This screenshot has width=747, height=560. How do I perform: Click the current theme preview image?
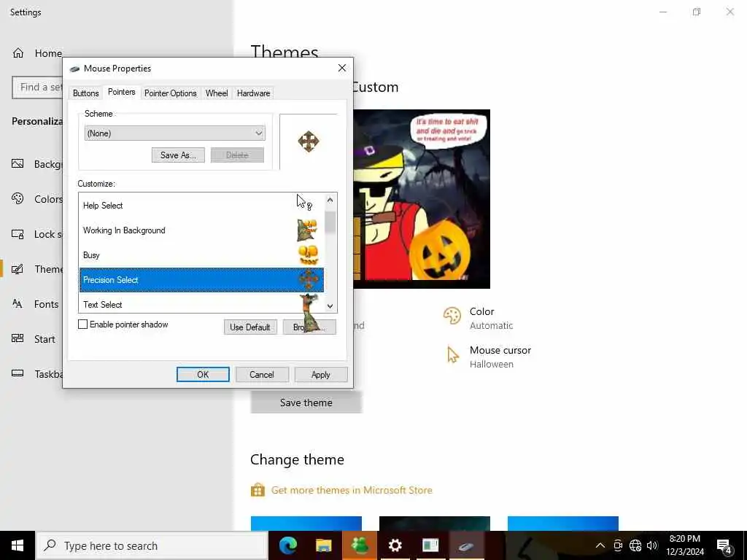[422, 199]
